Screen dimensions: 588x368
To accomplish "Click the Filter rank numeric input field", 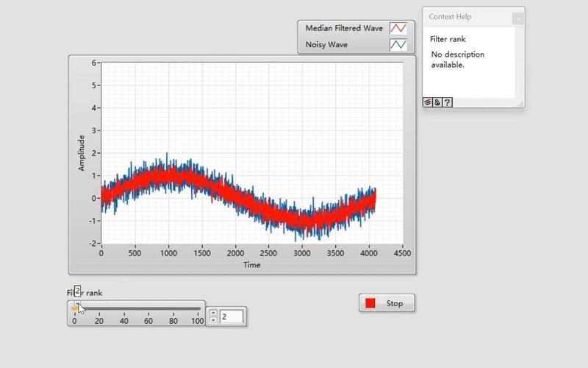I will [232, 316].
